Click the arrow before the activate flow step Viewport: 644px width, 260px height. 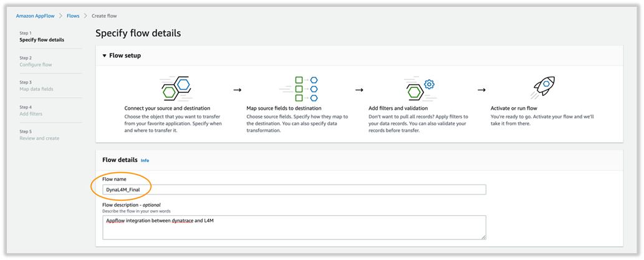pyautogui.click(x=482, y=90)
